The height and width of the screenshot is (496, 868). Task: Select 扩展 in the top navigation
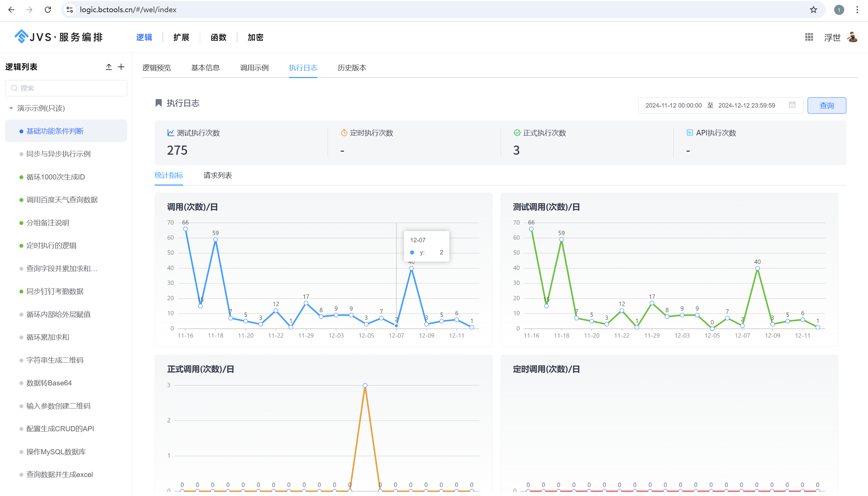click(x=181, y=37)
